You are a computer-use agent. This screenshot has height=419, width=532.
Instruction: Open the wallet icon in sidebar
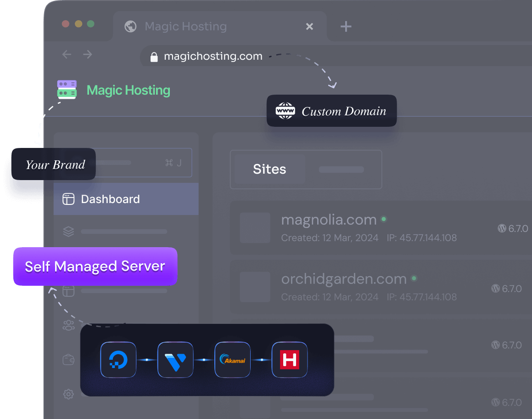pos(68,359)
